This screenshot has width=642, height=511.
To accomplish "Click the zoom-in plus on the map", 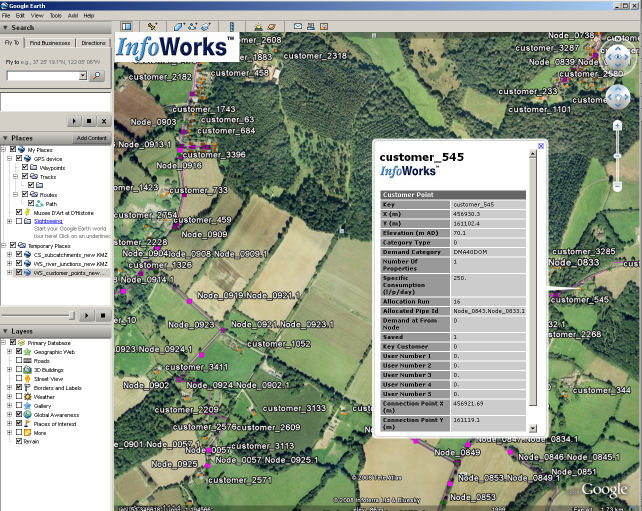I will click(617, 126).
